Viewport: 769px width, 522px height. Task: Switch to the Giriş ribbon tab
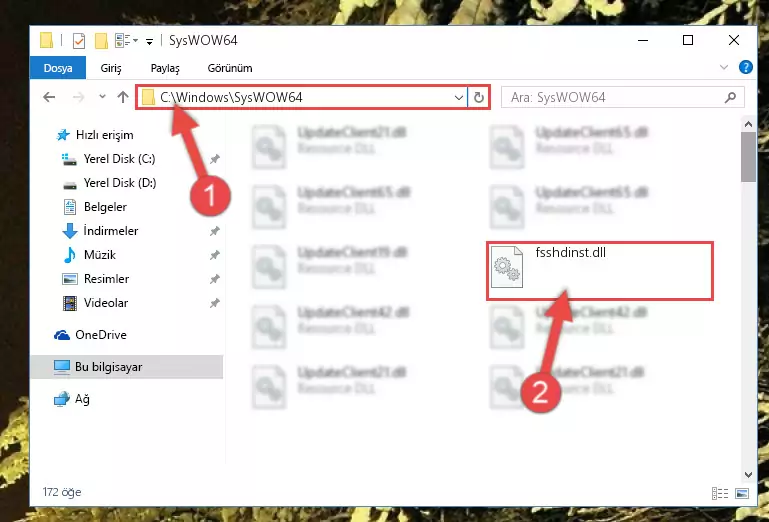111,68
